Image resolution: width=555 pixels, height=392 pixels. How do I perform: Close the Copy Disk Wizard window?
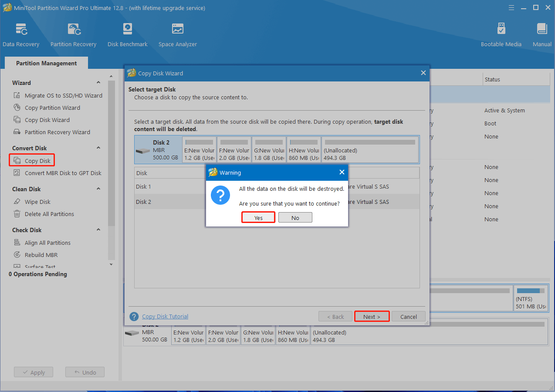[x=423, y=73]
